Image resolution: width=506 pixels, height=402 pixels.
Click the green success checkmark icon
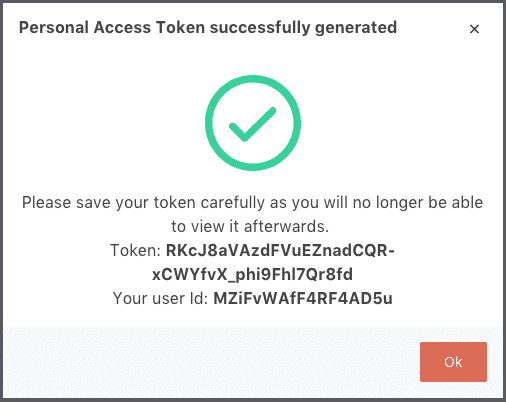[252, 124]
